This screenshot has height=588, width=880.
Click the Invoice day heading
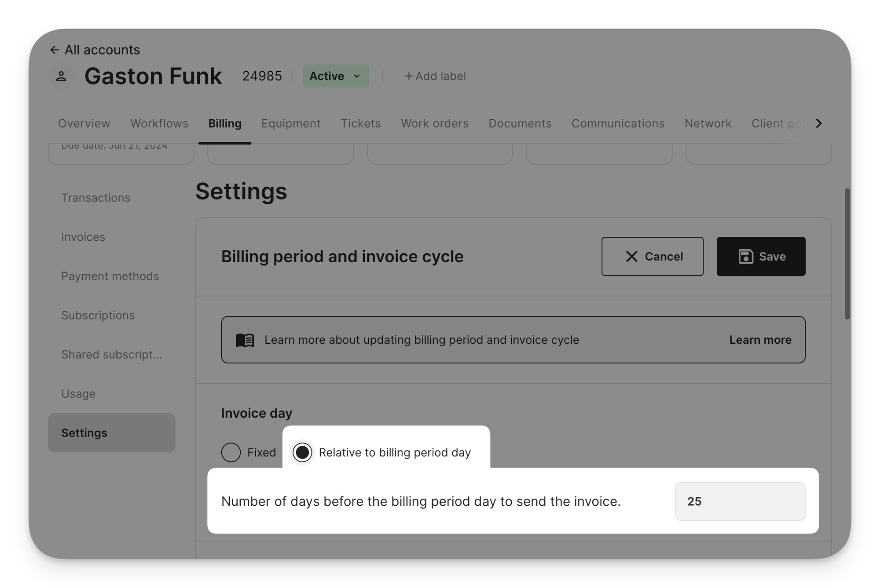click(x=257, y=413)
